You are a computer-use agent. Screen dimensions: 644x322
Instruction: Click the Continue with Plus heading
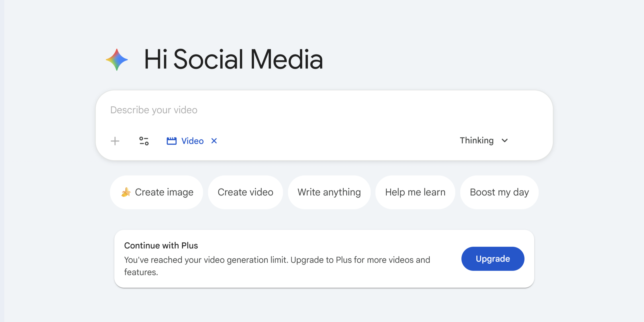[161, 246]
